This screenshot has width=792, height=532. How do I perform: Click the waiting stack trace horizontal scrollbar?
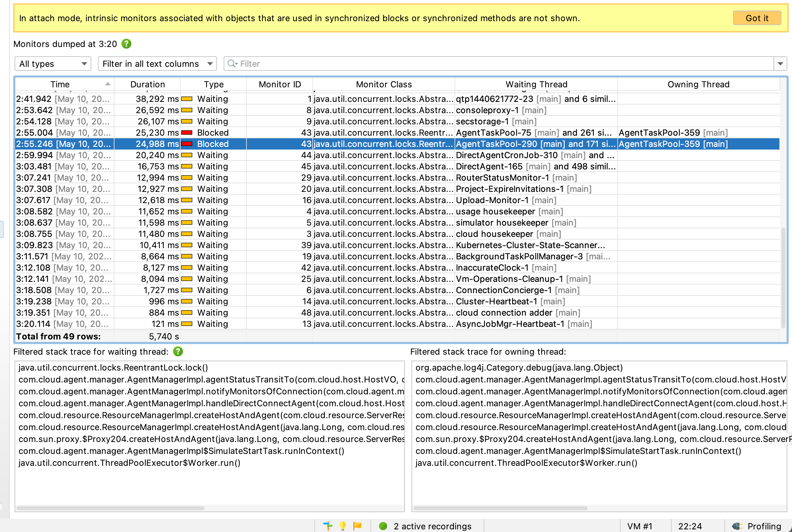[x=110, y=508]
